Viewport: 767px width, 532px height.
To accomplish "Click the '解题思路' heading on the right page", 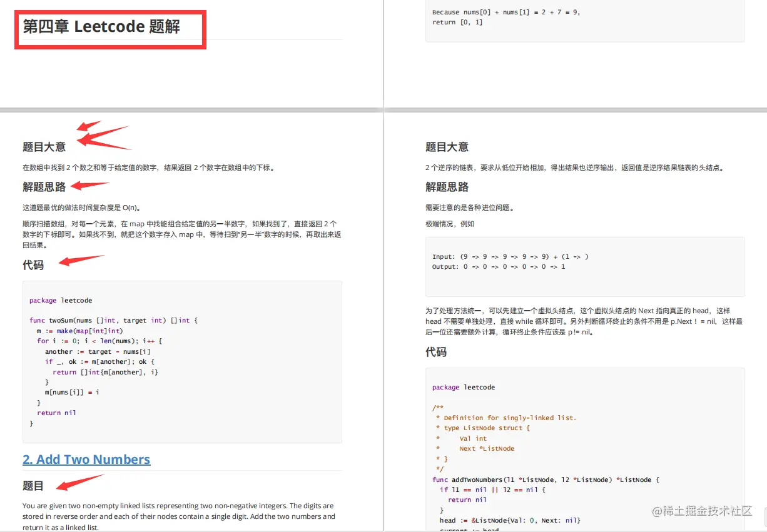I will (x=447, y=187).
